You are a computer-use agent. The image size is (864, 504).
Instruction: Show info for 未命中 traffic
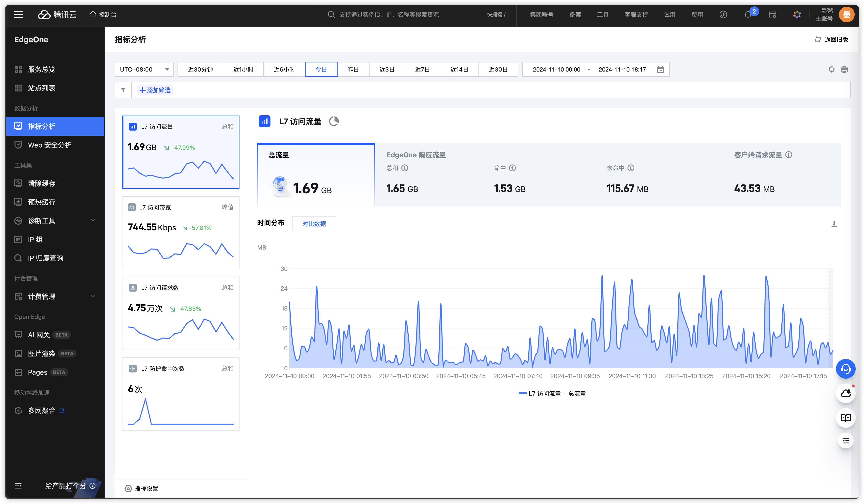(x=631, y=168)
